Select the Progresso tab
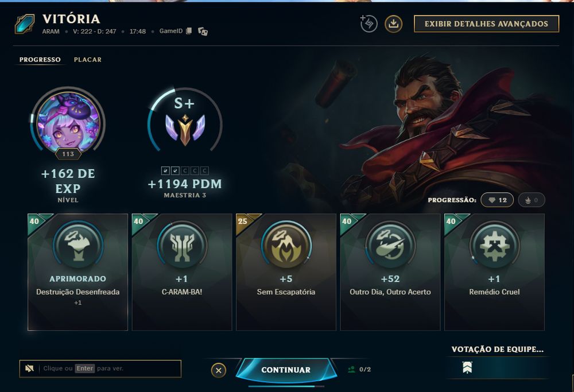 40,59
